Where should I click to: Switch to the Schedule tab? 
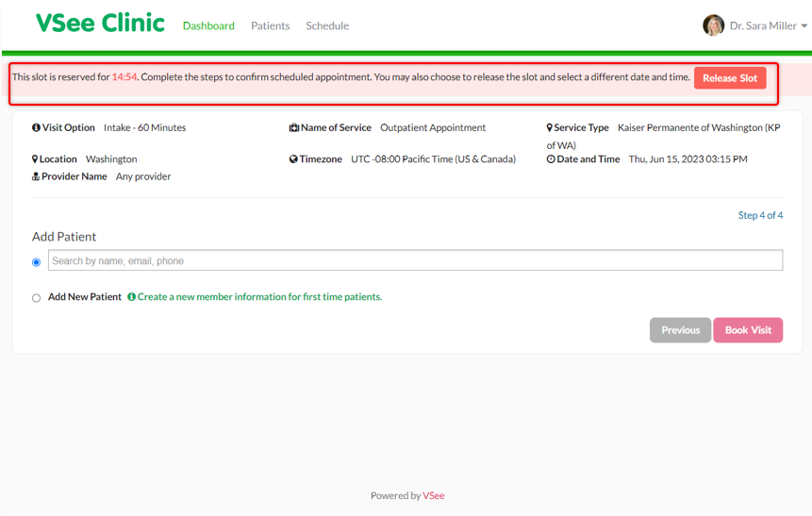click(x=327, y=25)
